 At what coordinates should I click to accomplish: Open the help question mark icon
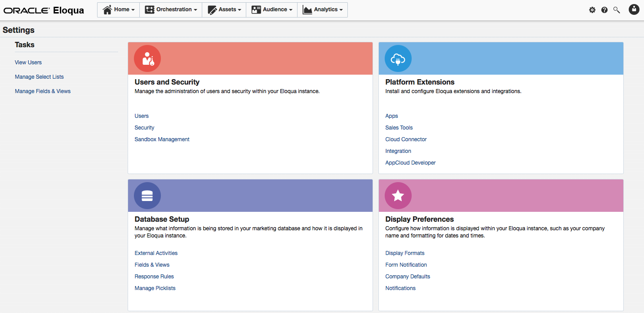point(604,9)
